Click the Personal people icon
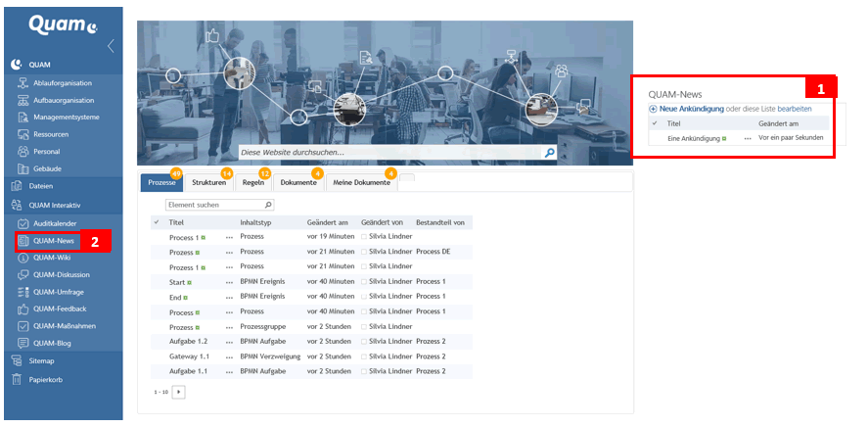868x427 pixels. click(x=23, y=151)
